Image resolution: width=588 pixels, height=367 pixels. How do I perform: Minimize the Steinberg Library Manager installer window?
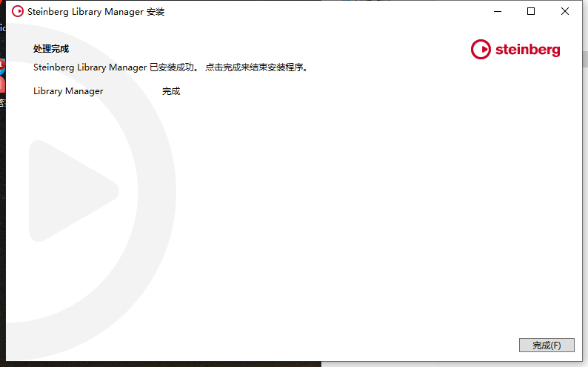pos(498,12)
